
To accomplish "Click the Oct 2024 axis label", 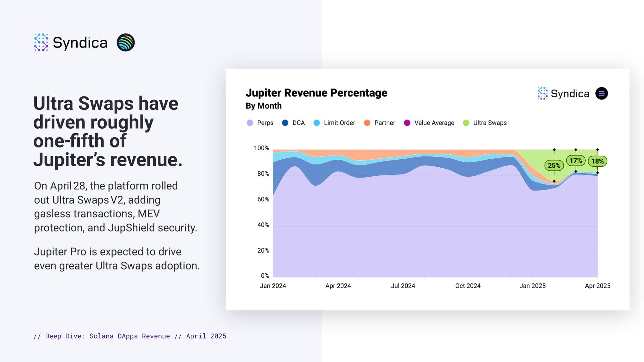I will [468, 286].
